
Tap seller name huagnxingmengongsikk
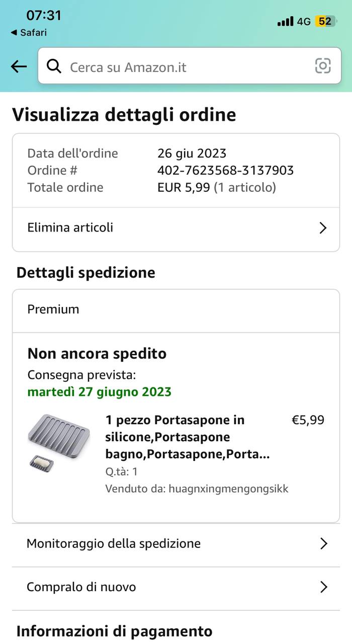(x=228, y=489)
